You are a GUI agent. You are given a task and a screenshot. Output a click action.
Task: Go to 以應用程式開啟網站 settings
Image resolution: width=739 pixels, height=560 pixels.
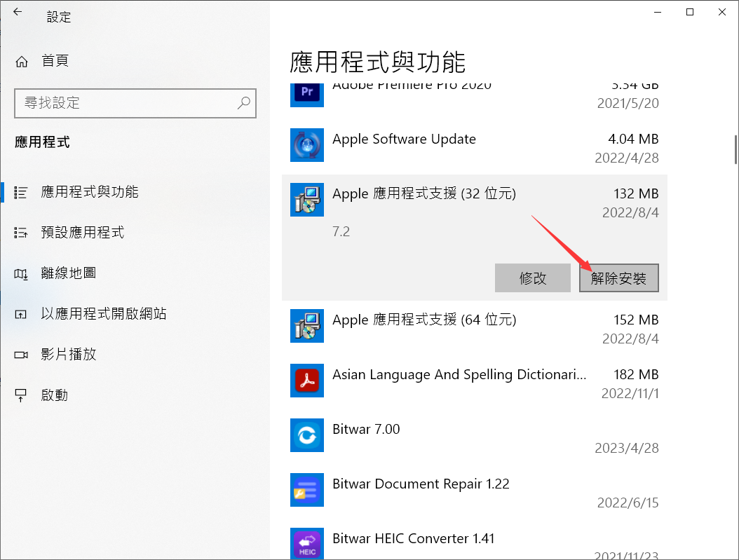[103, 314]
